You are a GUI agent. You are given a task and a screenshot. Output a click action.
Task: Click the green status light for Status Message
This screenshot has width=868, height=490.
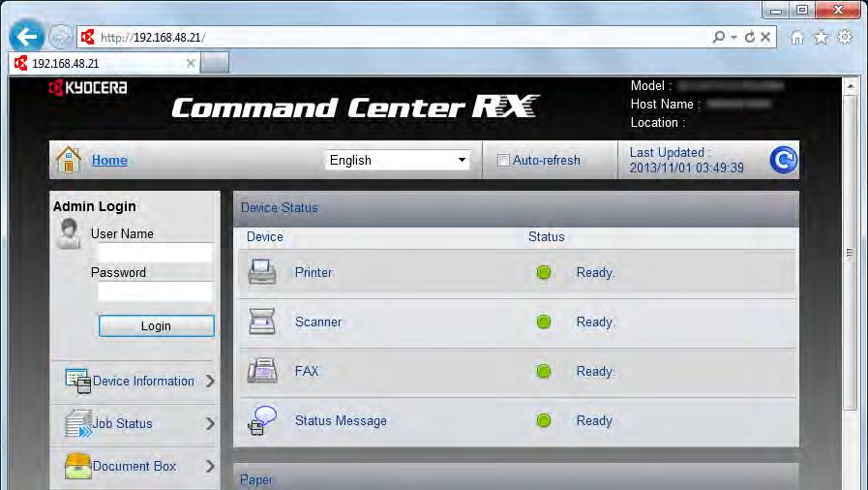[x=544, y=420]
